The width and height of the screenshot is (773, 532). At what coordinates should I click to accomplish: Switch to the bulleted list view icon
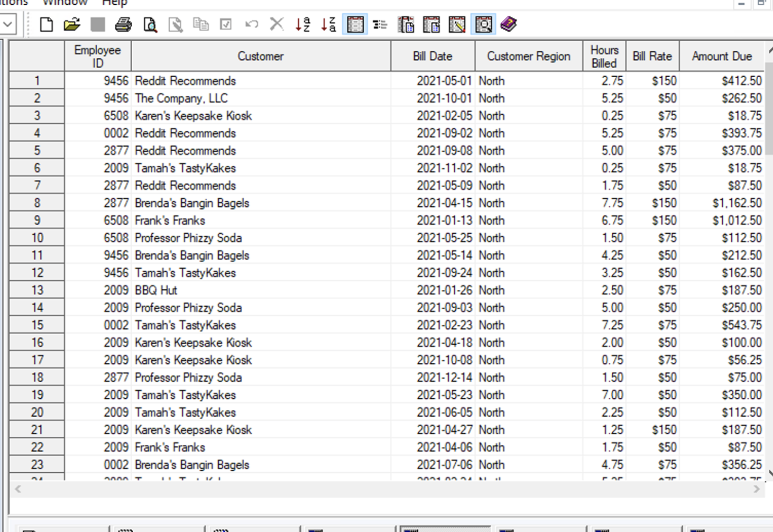pos(380,24)
